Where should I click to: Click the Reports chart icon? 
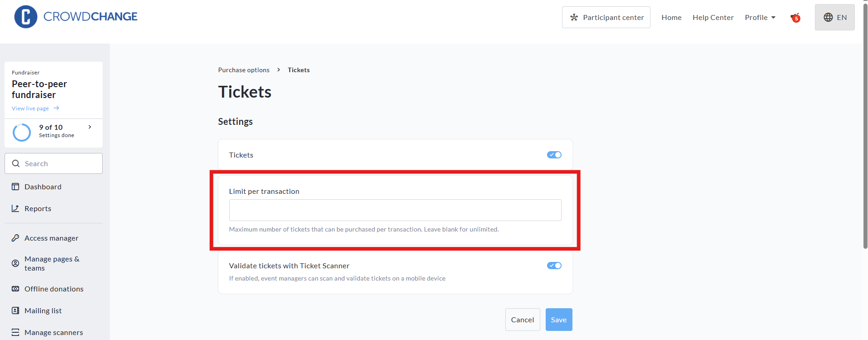(15, 208)
